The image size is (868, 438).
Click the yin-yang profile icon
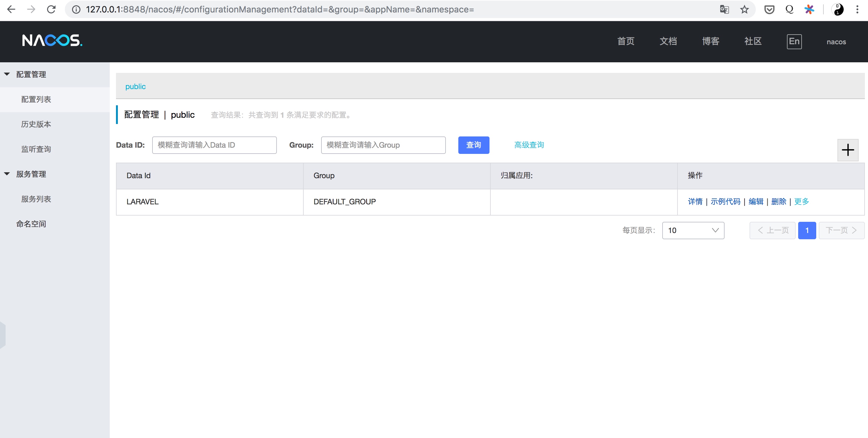point(837,9)
